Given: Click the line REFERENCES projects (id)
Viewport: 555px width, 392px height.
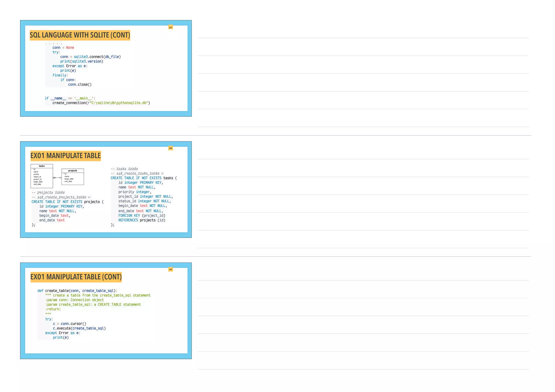Looking at the screenshot, I should click(x=142, y=220).
